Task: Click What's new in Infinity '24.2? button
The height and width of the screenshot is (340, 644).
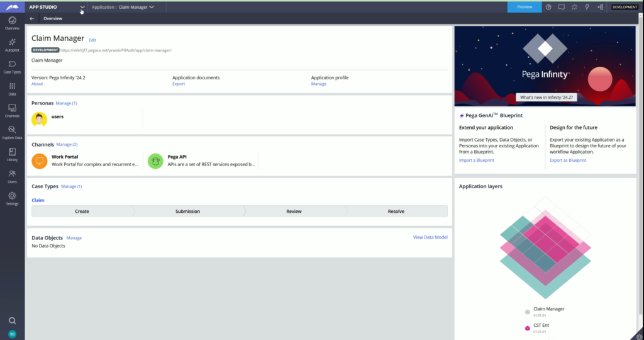Action: coord(547,98)
